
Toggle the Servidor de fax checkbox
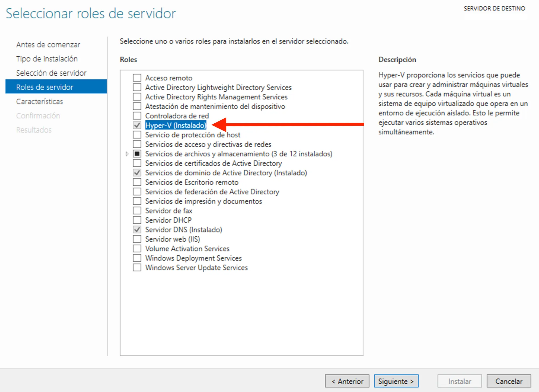(x=137, y=211)
